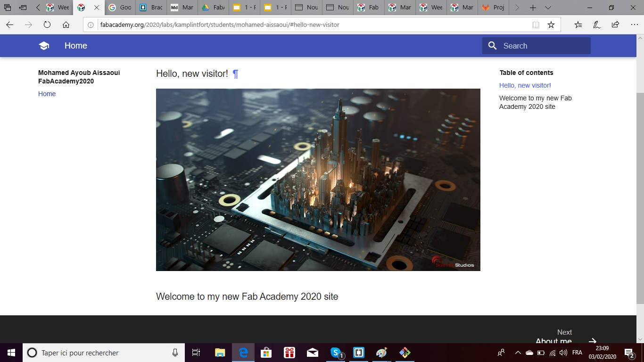This screenshot has width=644, height=362.
Task: Click the 'Hello, new visitor!' main heading
Action: click(192, 74)
